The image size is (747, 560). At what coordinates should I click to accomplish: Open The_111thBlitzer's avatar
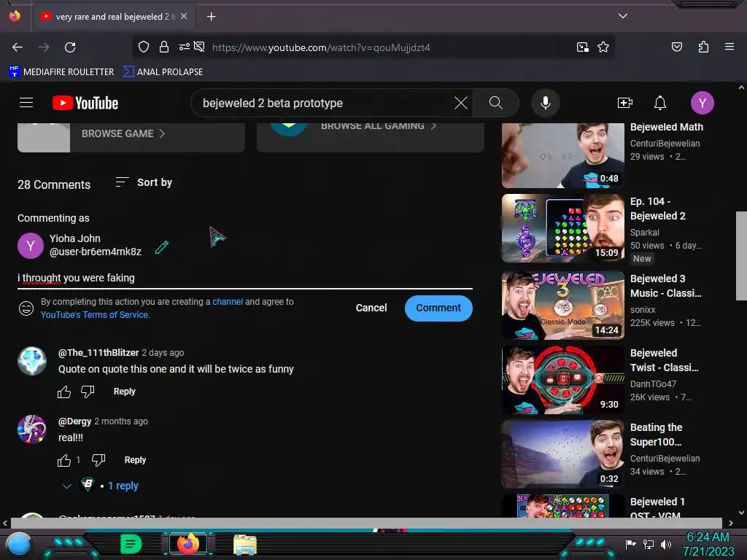pos(32,361)
